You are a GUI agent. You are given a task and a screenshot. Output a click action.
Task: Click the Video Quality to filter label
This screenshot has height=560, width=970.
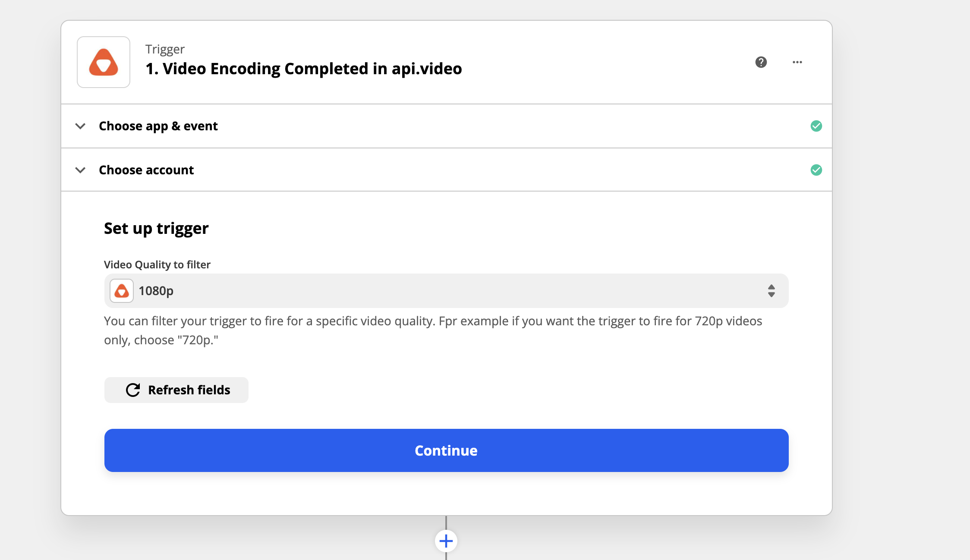point(157,264)
